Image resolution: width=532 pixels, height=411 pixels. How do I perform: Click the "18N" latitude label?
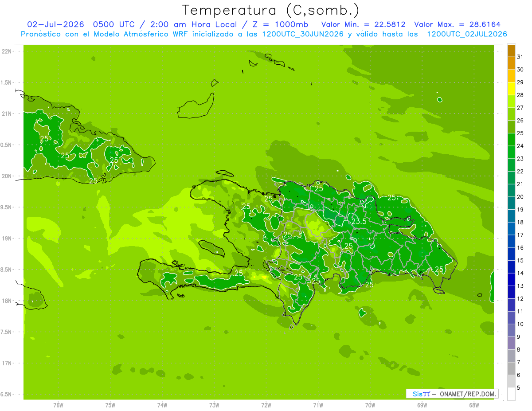(6, 301)
